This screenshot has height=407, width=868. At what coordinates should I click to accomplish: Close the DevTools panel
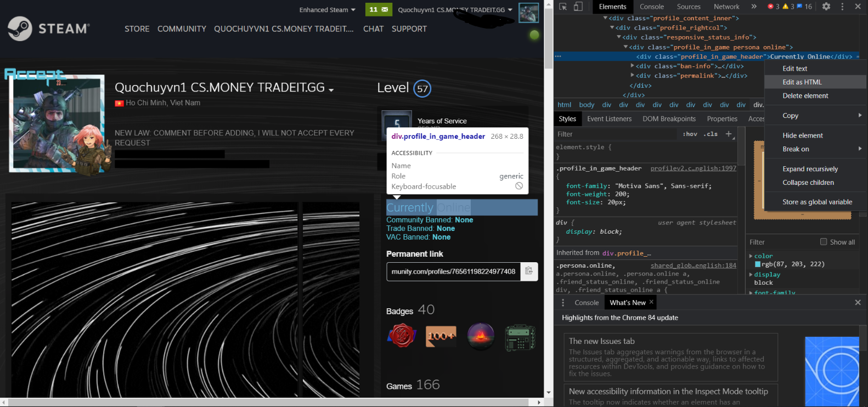(x=858, y=7)
